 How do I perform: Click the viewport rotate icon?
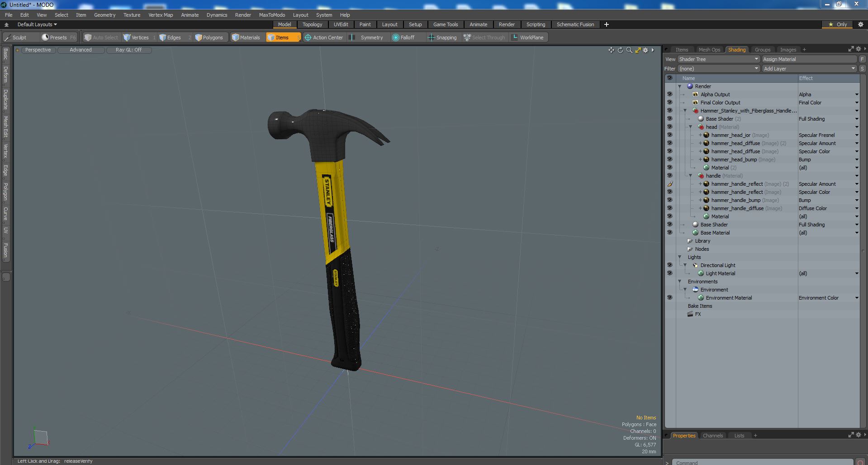[x=620, y=50]
